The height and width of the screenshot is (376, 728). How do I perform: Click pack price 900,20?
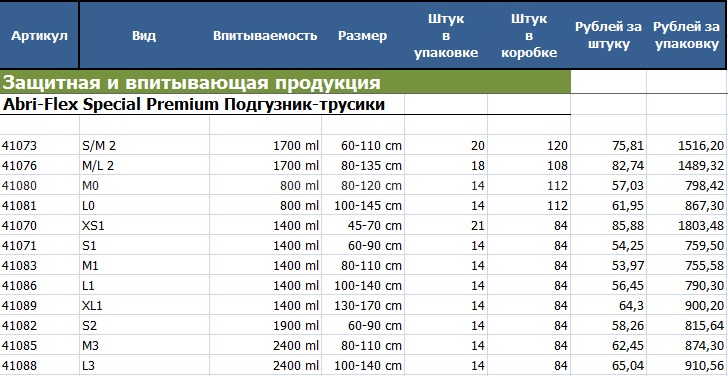pos(687,305)
